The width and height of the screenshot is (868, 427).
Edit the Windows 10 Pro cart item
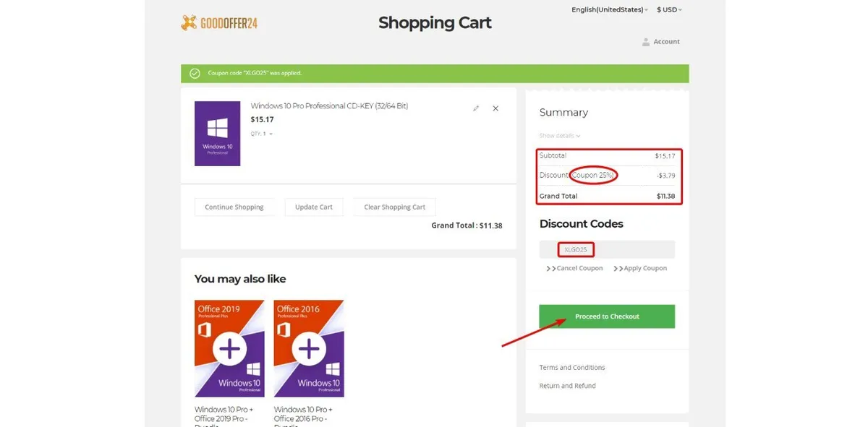[x=476, y=108]
